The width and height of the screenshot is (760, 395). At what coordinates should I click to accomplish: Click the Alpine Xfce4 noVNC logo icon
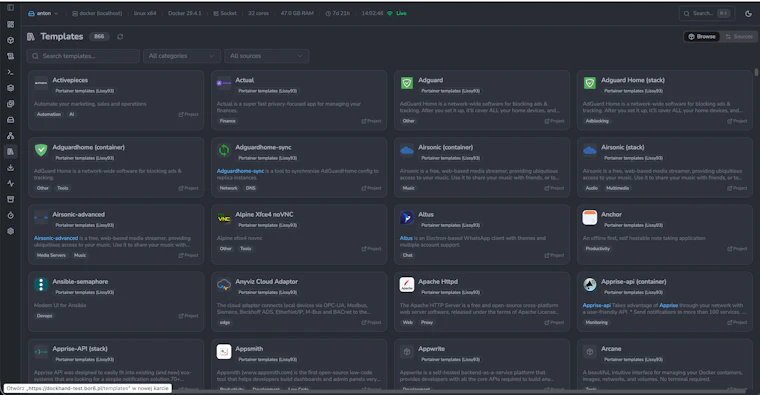pyautogui.click(x=223, y=218)
